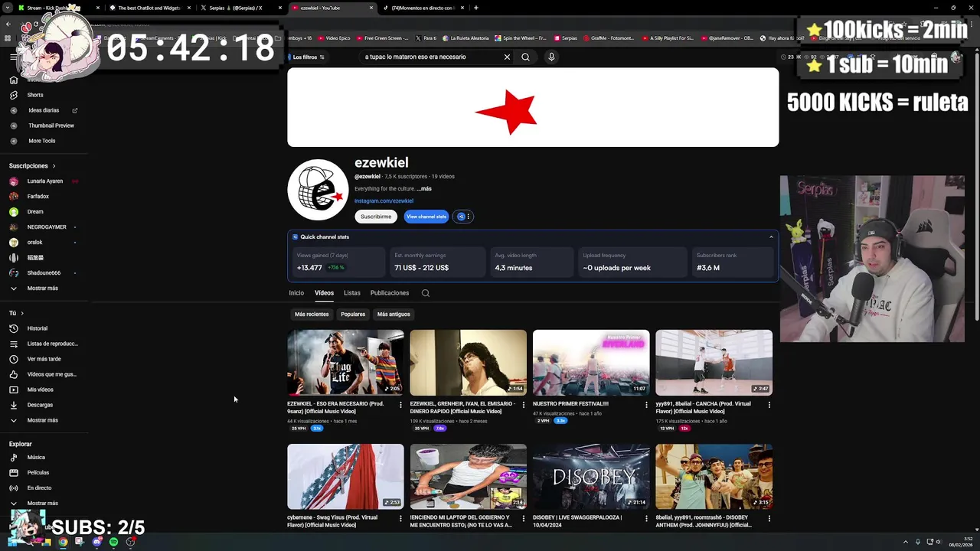Click Video Epico bookmark

pos(334,37)
